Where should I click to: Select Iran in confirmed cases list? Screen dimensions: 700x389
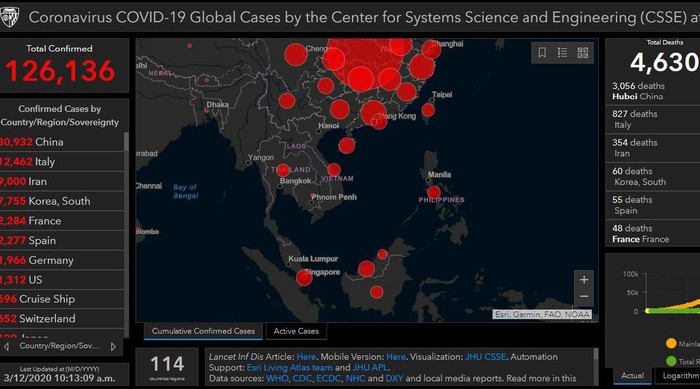62,181
